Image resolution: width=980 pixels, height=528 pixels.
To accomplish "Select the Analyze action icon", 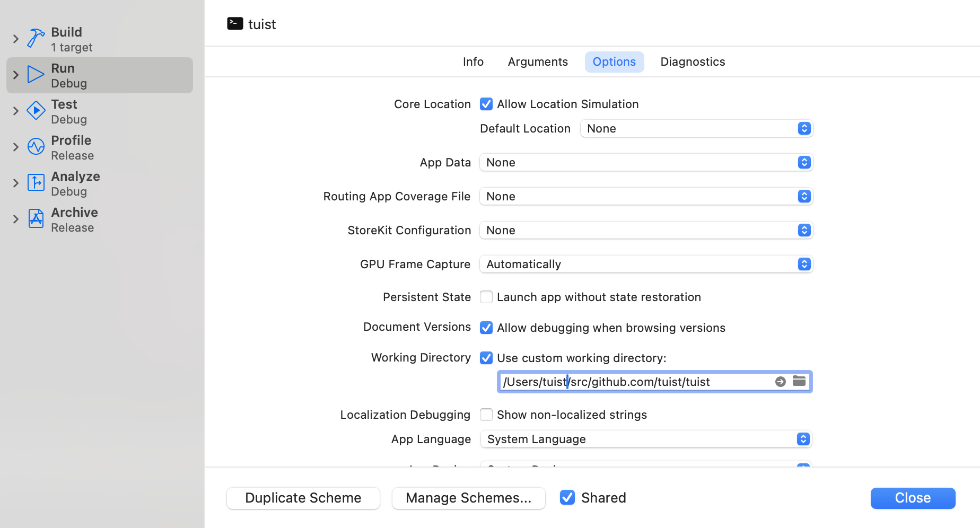I will [x=36, y=183].
